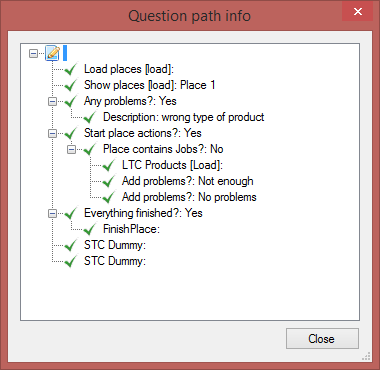Click green checkmark beside Show places

pyautogui.click(x=71, y=85)
